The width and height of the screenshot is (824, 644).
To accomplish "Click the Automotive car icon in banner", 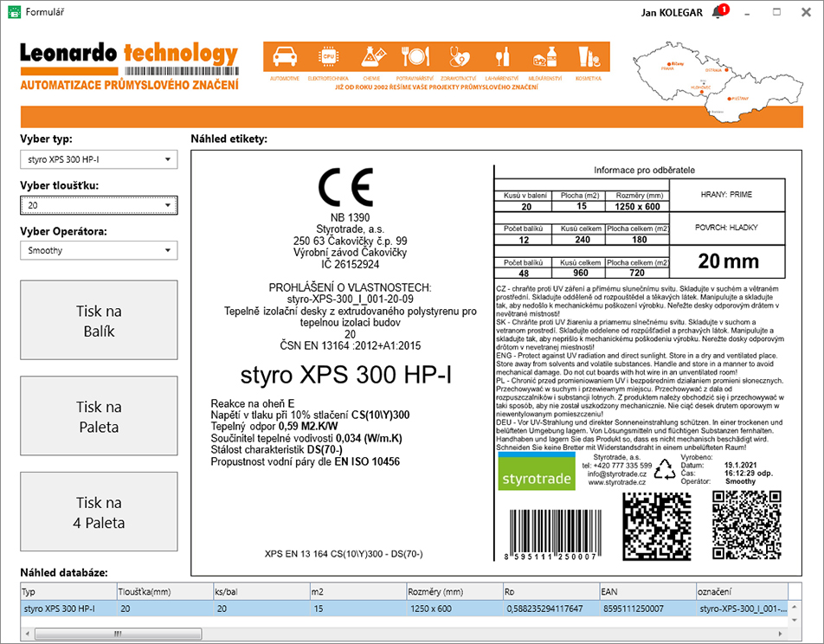I will [284, 57].
